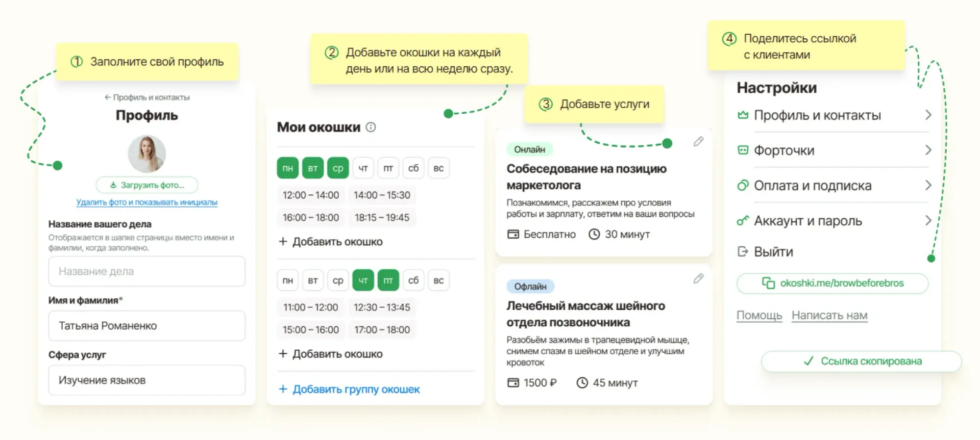
Task: Open Оплата и подписка settings item
Action: coord(834,185)
